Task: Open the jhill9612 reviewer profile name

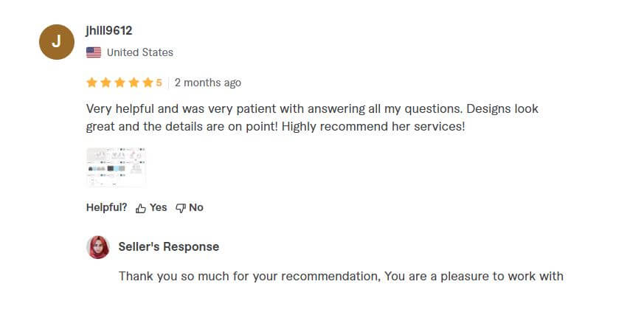Action: [109, 31]
